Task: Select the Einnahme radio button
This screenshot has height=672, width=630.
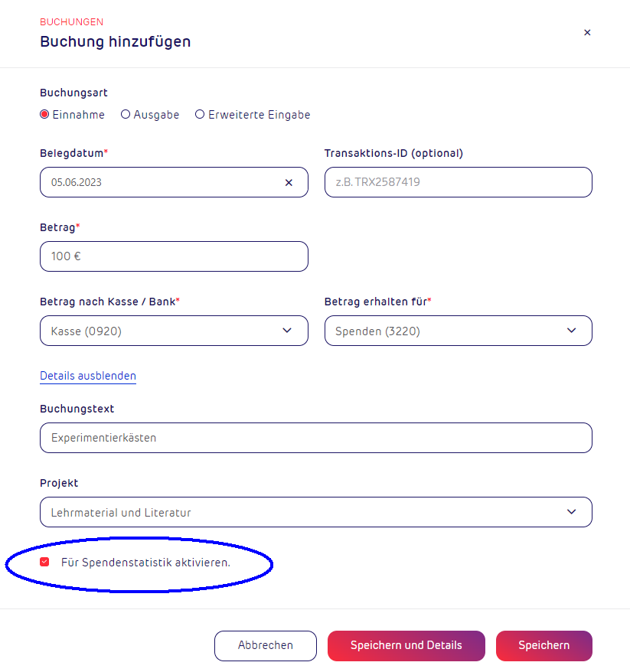Action: click(x=44, y=115)
